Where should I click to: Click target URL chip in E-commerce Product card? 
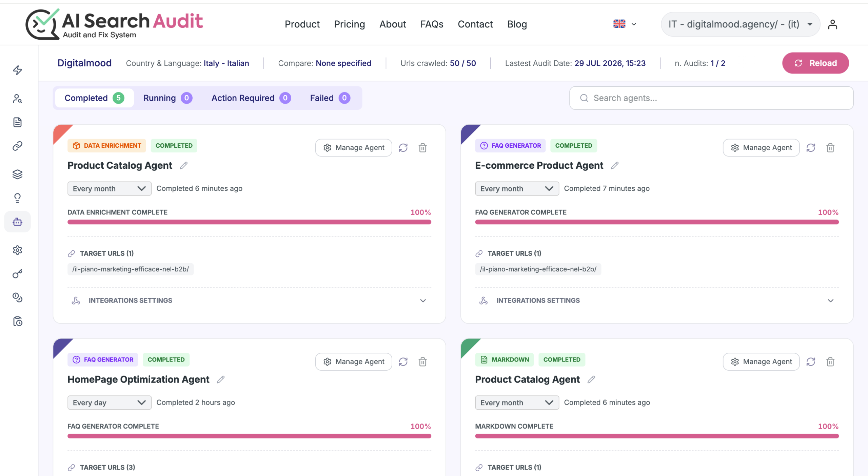click(x=538, y=269)
